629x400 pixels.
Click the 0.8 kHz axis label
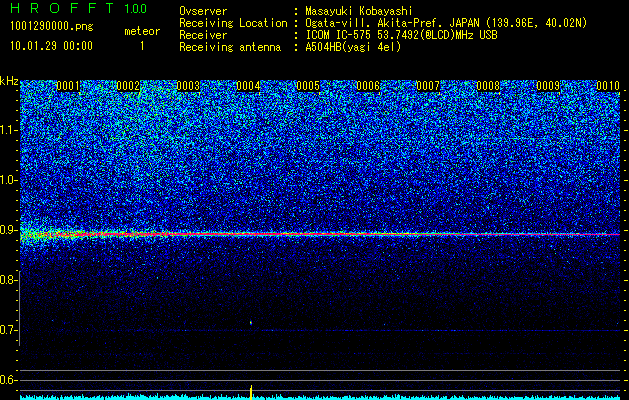tap(8, 280)
